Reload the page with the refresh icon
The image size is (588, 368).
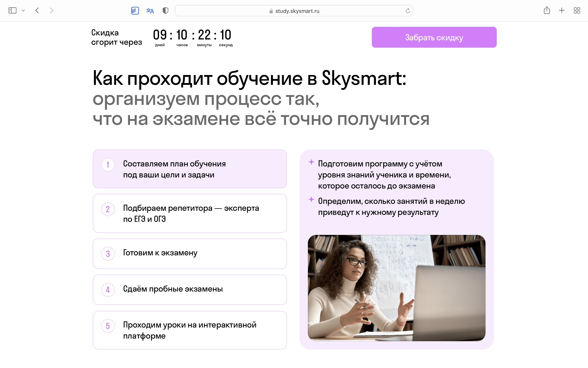[408, 11]
